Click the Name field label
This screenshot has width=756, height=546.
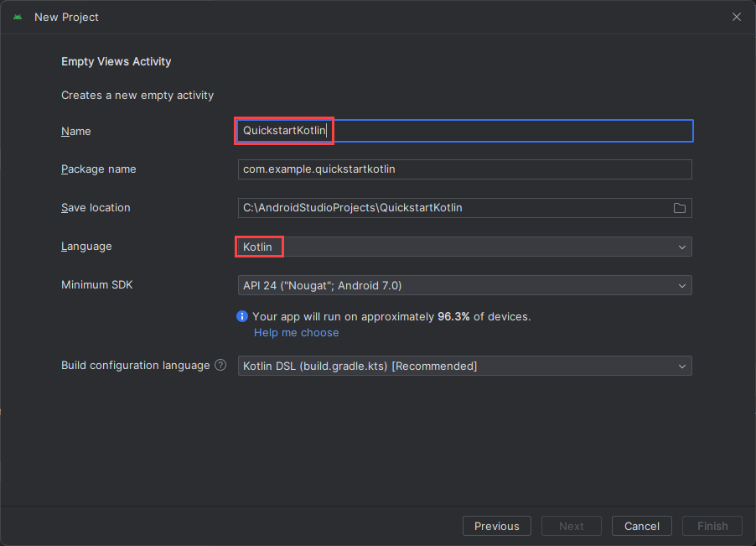tap(76, 131)
